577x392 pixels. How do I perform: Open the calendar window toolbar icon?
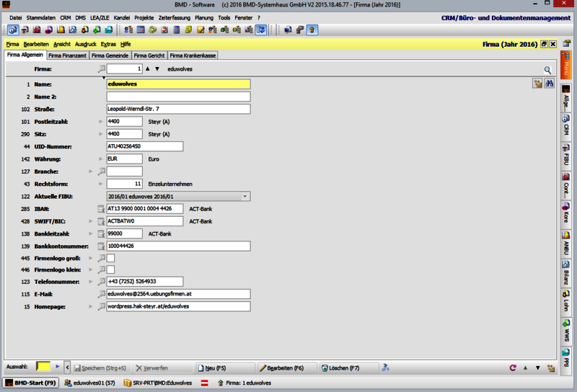141,30
